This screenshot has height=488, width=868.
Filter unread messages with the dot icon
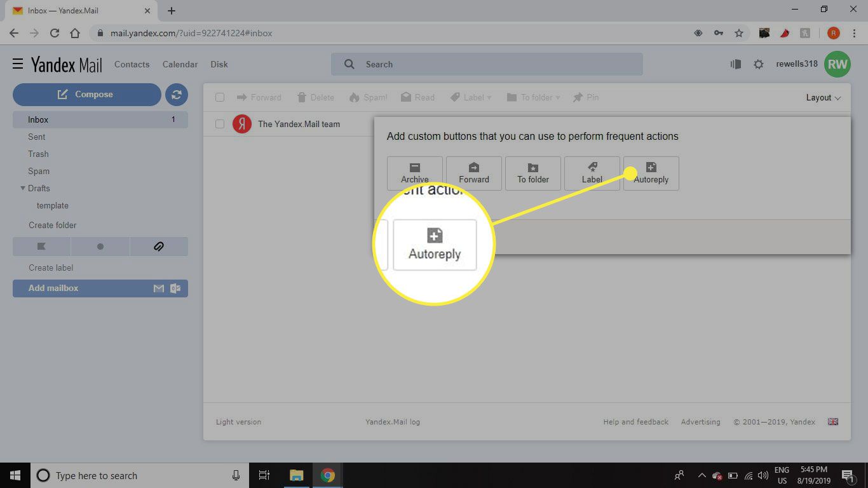pyautogui.click(x=100, y=247)
